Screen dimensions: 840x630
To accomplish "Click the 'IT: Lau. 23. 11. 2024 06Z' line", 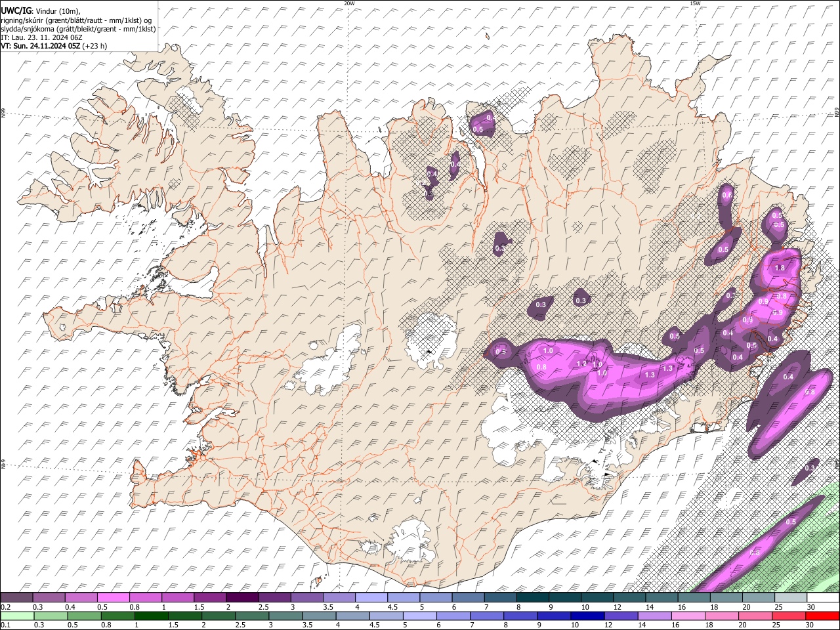I will (43, 37).
